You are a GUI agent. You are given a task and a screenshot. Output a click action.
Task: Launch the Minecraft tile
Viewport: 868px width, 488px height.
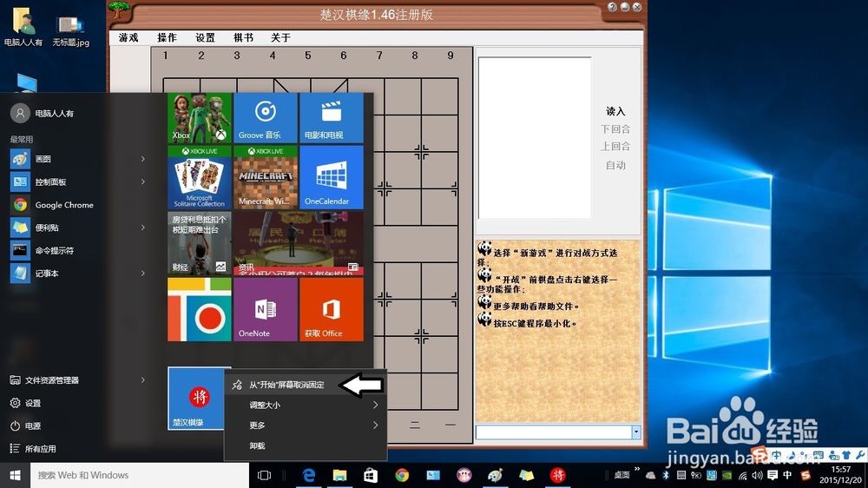click(265, 177)
